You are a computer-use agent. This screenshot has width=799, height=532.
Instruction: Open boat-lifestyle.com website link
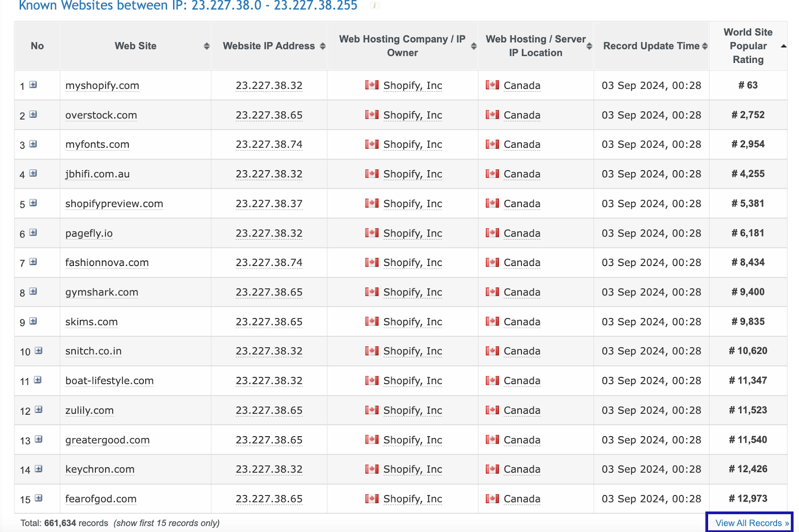point(109,381)
